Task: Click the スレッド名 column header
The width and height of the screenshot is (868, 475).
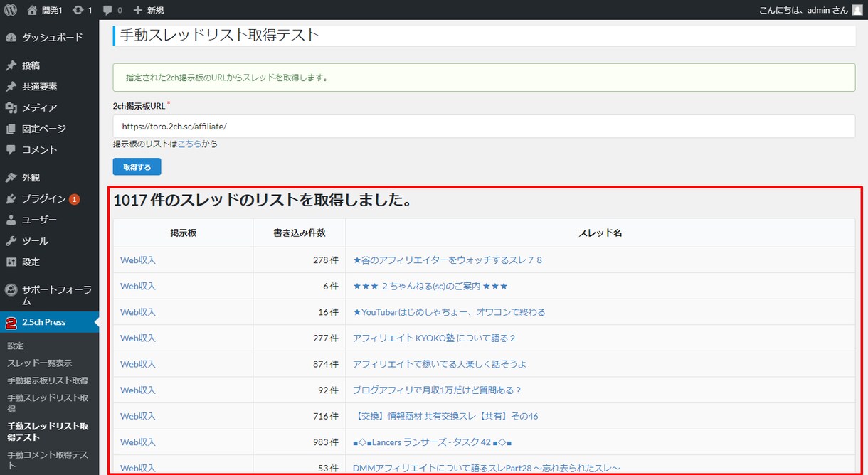Action: coord(600,233)
